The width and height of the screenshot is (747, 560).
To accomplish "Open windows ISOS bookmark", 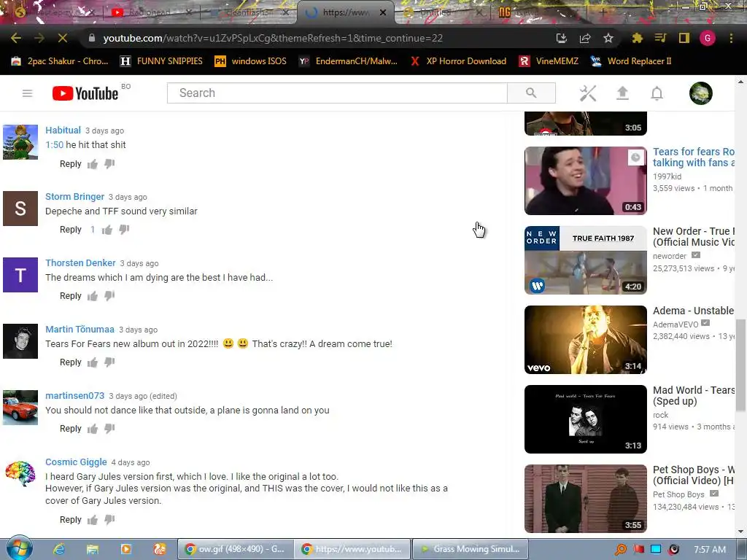I will pyautogui.click(x=251, y=61).
